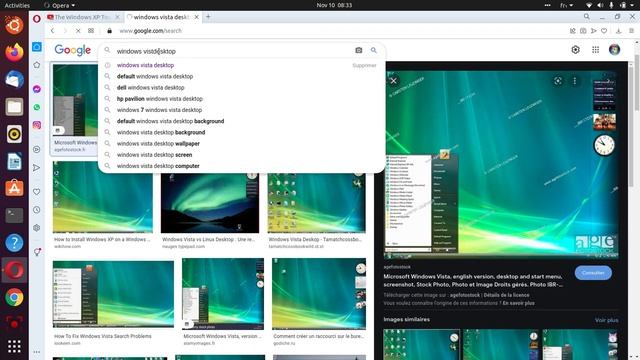Image resolution: width=640 pixels, height=360 pixels.
Task: Open large Vista preview image
Action: tap(501, 165)
